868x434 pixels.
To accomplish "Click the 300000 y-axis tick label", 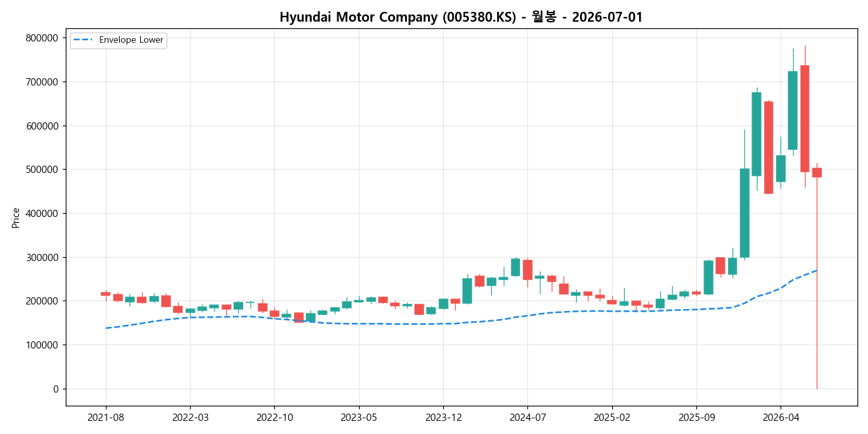I will [42, 257].
